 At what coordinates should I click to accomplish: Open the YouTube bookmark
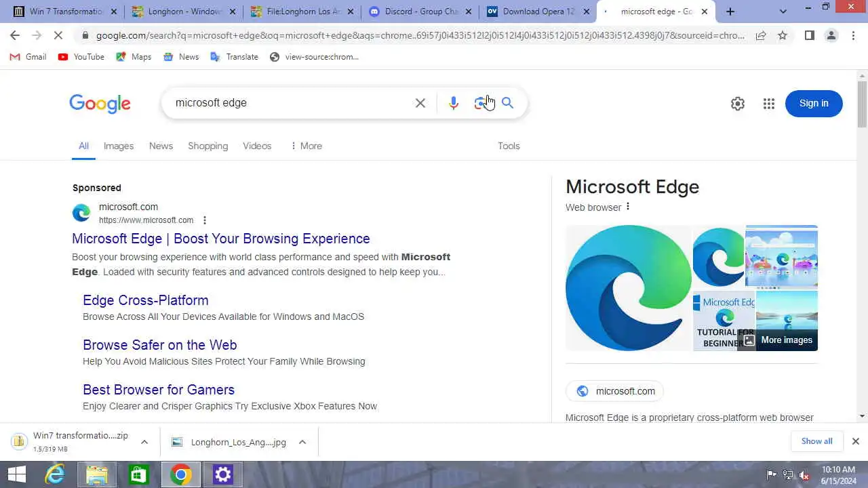pos(81,57)
